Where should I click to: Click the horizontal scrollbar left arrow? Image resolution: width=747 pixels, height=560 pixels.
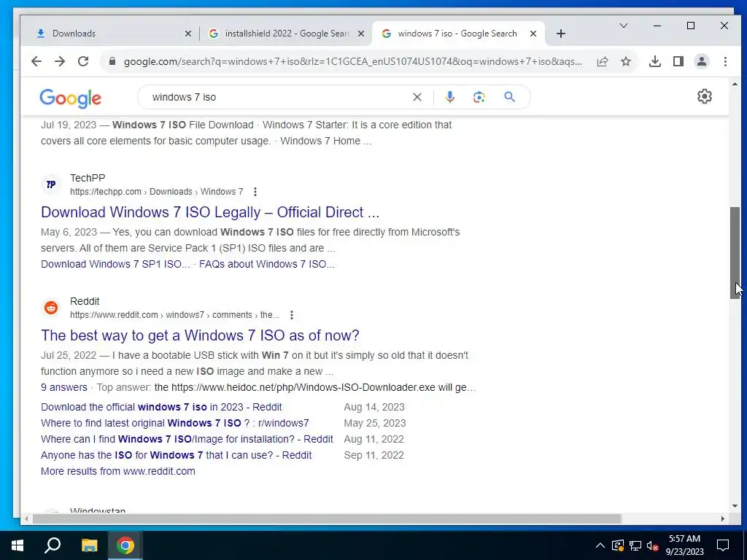26,518
